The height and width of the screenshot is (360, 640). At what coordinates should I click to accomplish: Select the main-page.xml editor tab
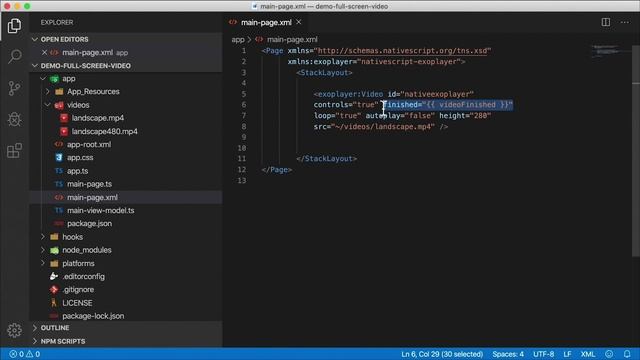pos(265,22)
